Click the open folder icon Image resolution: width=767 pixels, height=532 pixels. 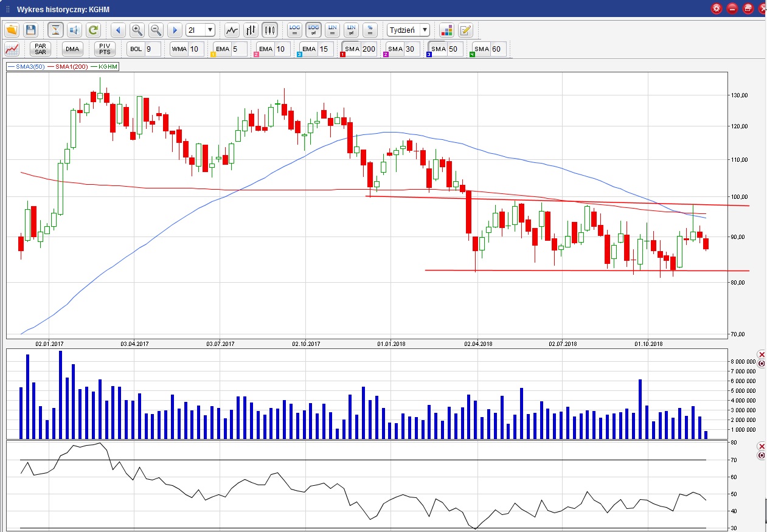coord(12,30)
